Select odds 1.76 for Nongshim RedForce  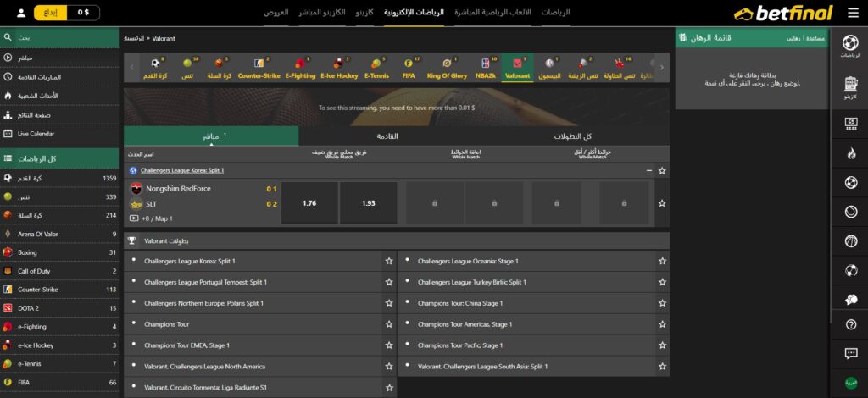click(x=309, y=203)
